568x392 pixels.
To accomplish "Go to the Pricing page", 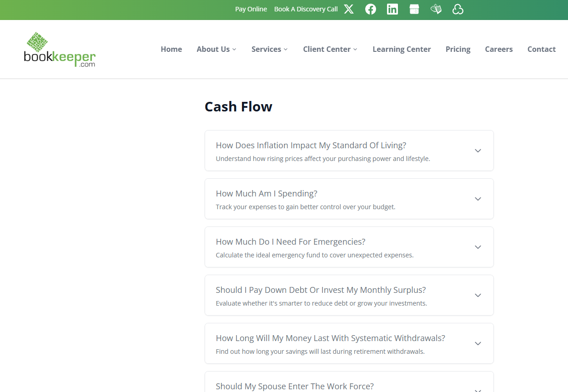I will click(x=458, y=49).
